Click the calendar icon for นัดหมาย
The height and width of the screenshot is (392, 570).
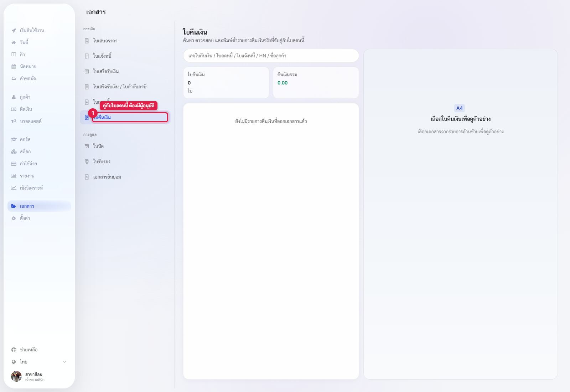(x=14, y=67)
